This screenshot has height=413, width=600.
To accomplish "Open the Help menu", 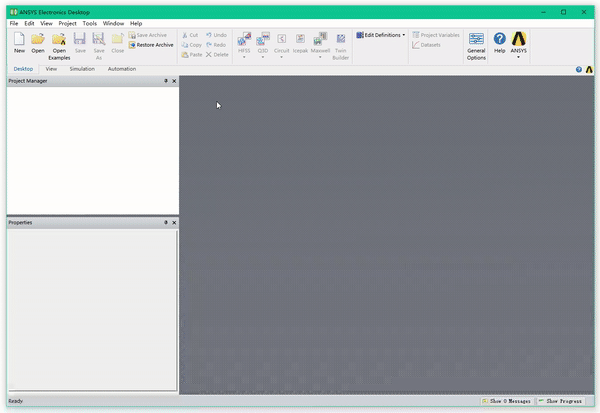I will click(x=136, y=23).
